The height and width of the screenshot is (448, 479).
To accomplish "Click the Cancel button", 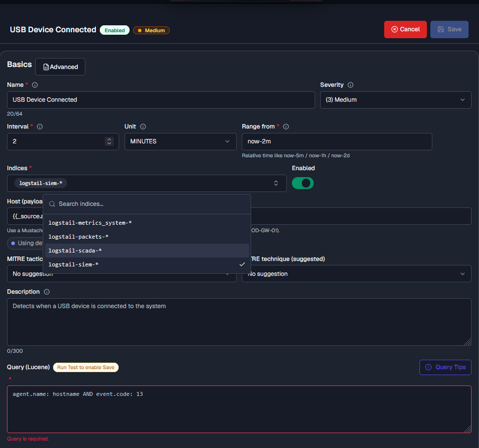I will (406, 29).
